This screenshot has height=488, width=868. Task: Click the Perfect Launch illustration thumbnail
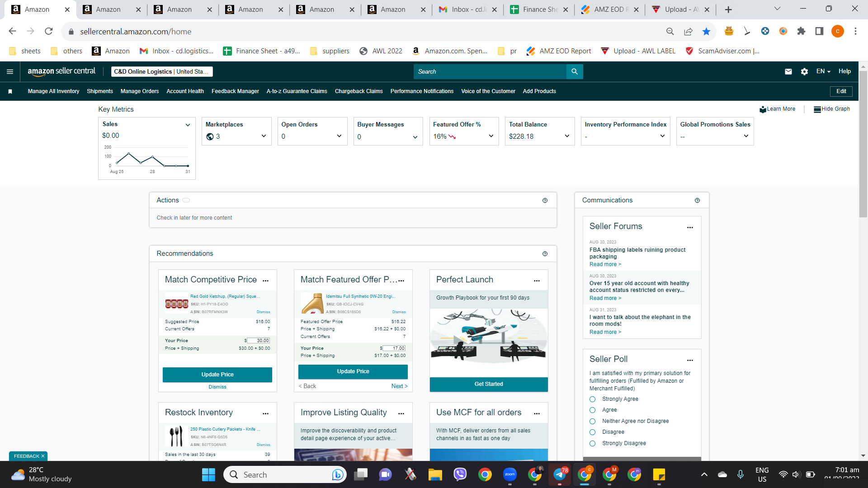[x=489, y=337]
